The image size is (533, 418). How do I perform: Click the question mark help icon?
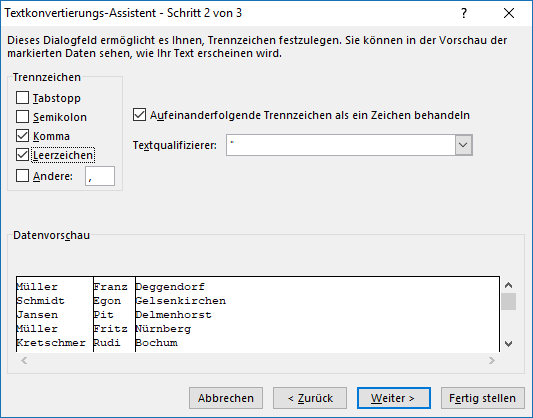pos(464,13)
